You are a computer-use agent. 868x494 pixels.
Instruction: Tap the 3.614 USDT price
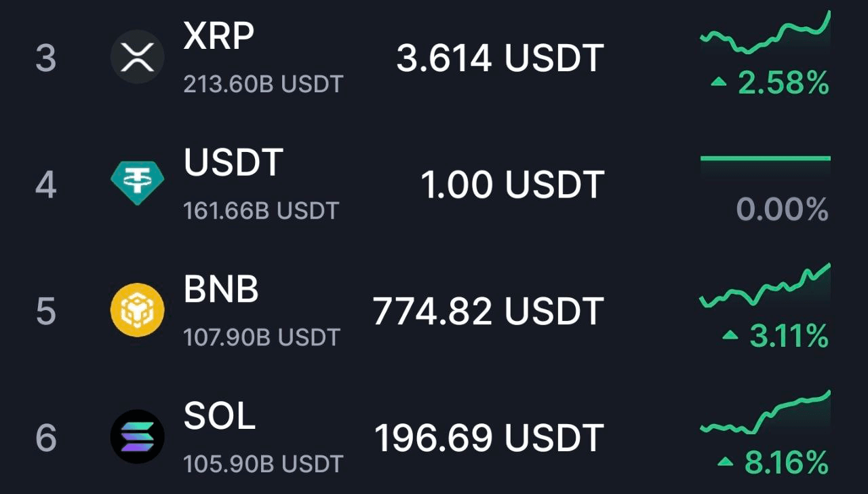(500, 58)
